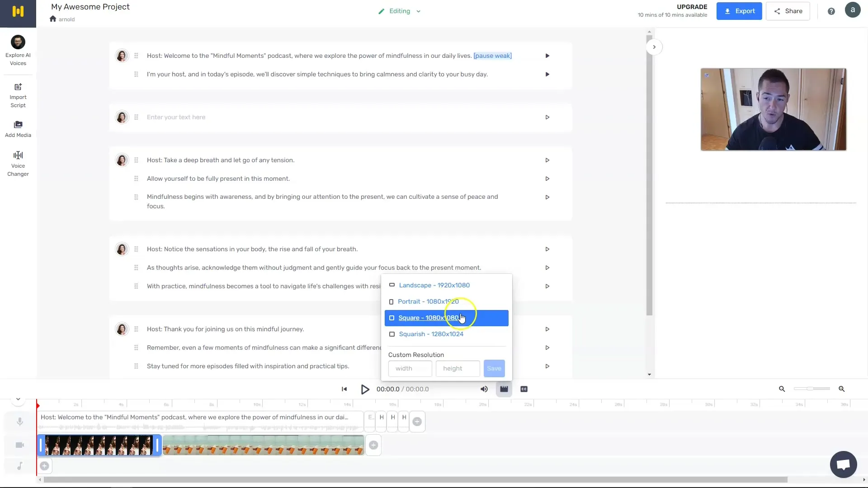Play 'Notice the sensations' line
The width and height of the screenshot is (868, 488).
(547, 249)
